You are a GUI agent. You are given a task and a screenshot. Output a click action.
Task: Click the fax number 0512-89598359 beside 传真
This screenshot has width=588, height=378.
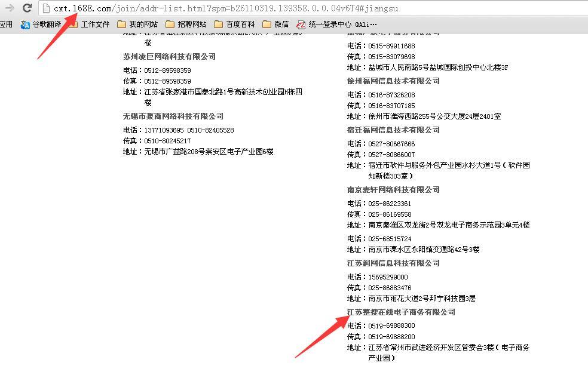(167, 81)
